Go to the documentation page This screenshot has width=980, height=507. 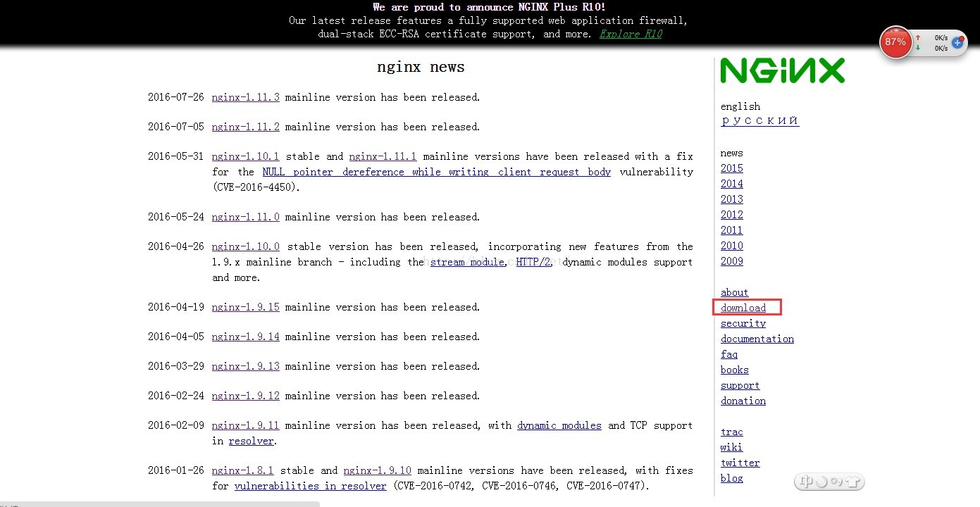coord(757,339)
